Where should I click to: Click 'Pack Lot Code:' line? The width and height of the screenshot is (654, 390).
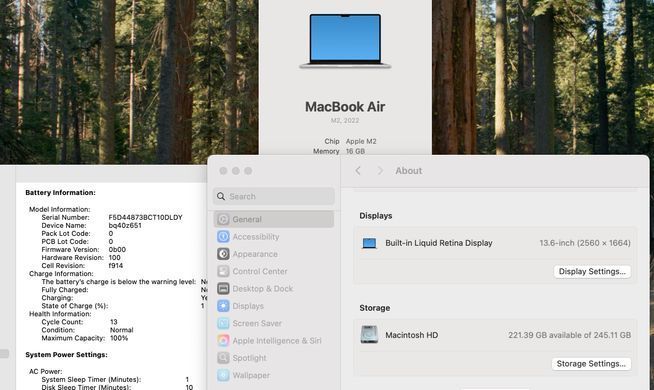point(66,234)
